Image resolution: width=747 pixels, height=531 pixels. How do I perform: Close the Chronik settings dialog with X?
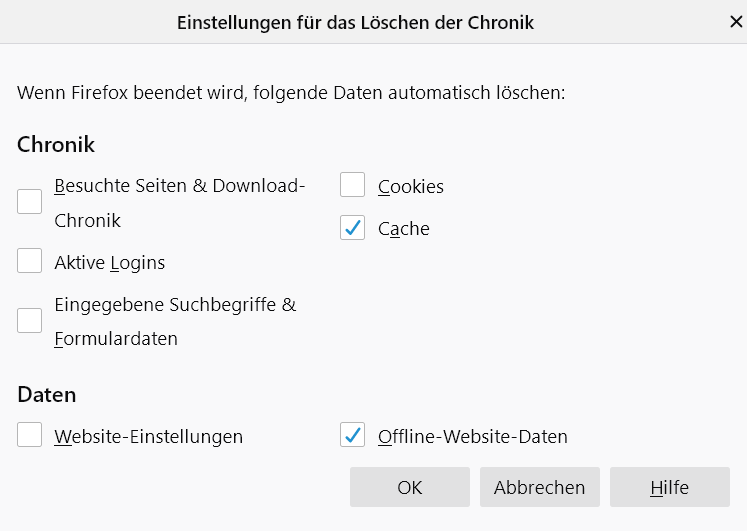[736, 22]
